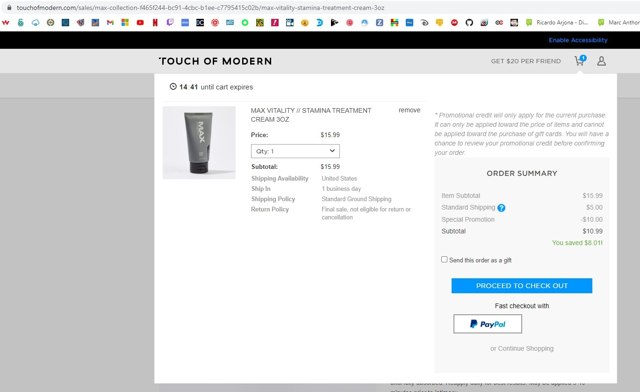Viewport: 640px width, 392px height.
Task: Open the Marc Anthony bookmark
Action: click(618, 22)
